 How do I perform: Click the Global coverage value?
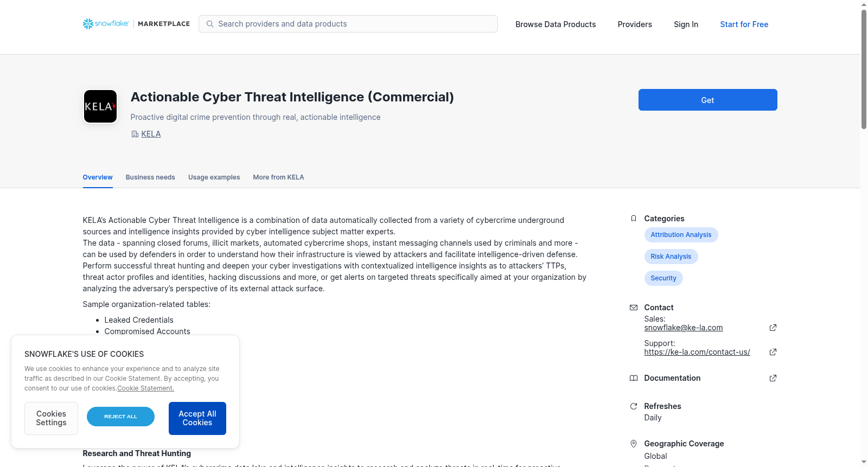[x=655, y=456]
